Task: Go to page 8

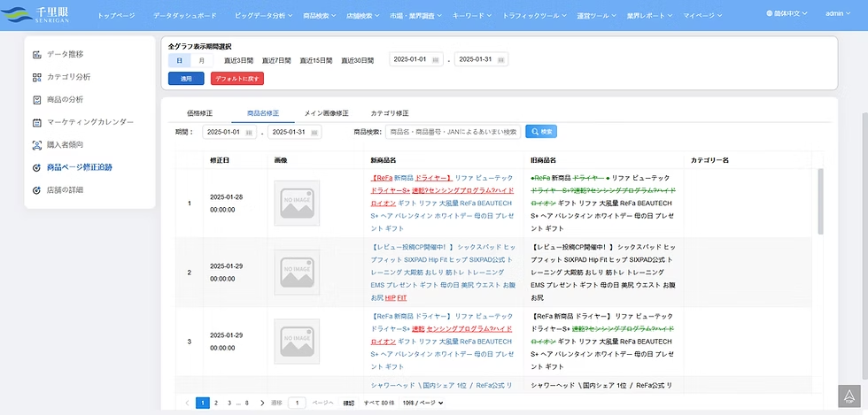Action: tap(247, 403)
